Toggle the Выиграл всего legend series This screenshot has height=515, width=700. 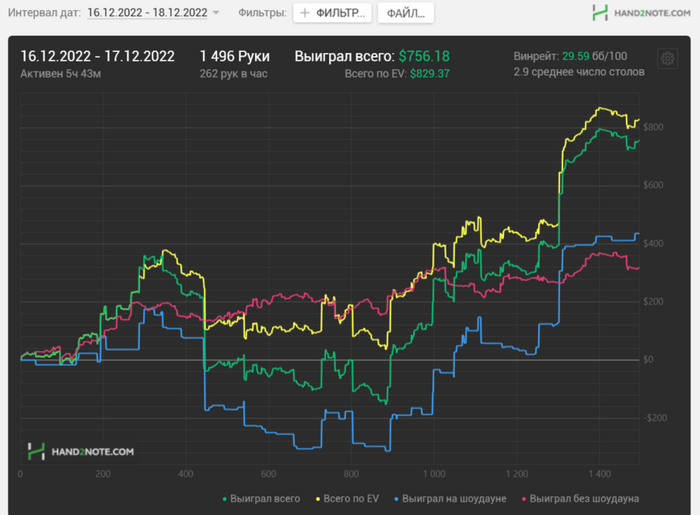point(261,498)
